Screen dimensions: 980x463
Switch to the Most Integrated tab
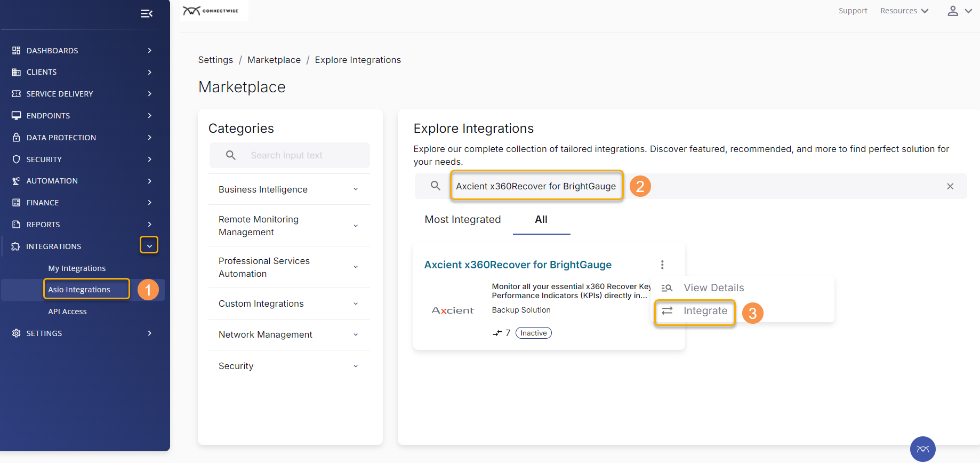(x=463, y=219)
